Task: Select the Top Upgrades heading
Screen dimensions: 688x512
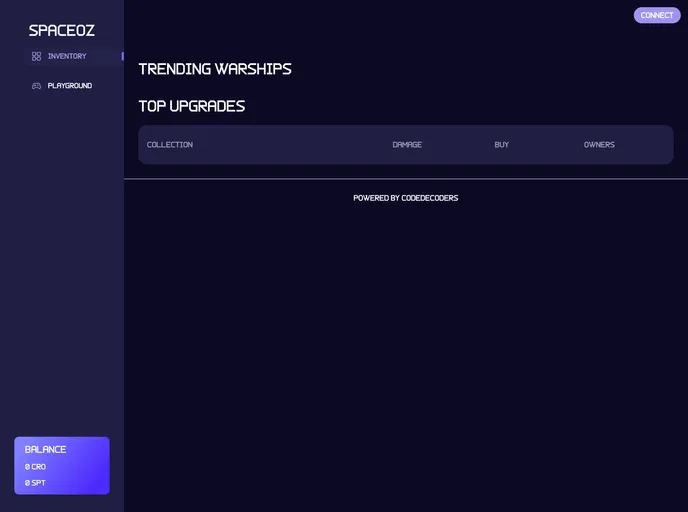Action: click(x=192, y=106)
